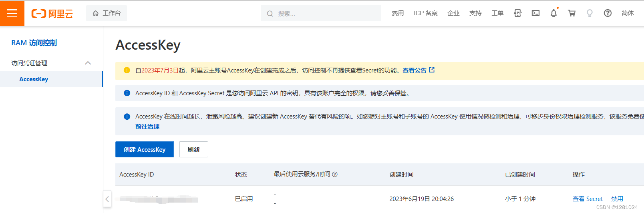Viewport: 644px width, 213px height.
Task: Open the help question-mark icon
Action: [608, 13]
